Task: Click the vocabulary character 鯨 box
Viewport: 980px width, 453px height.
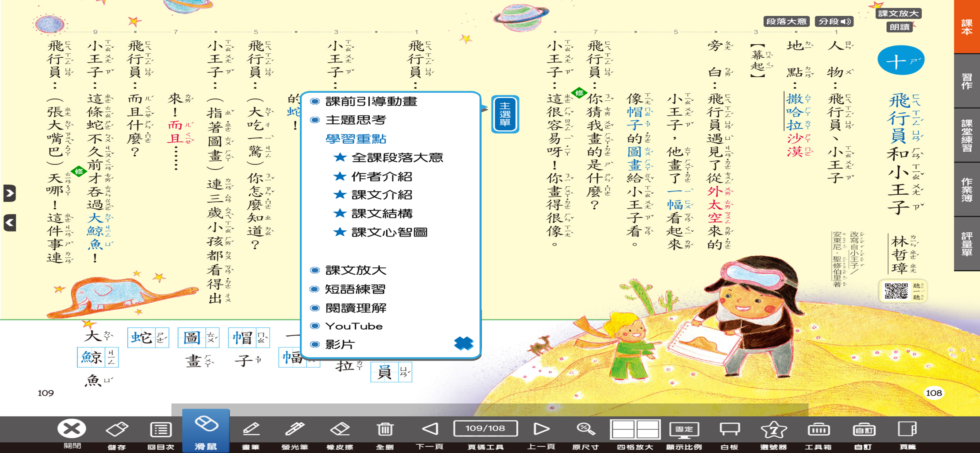Action: [98, 357]
